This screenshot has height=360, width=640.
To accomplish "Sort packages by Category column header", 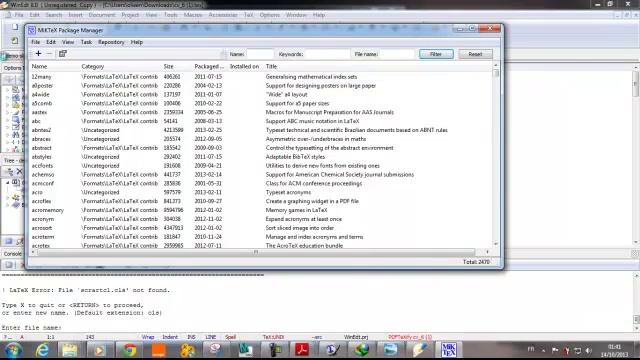I will (93, 66).
